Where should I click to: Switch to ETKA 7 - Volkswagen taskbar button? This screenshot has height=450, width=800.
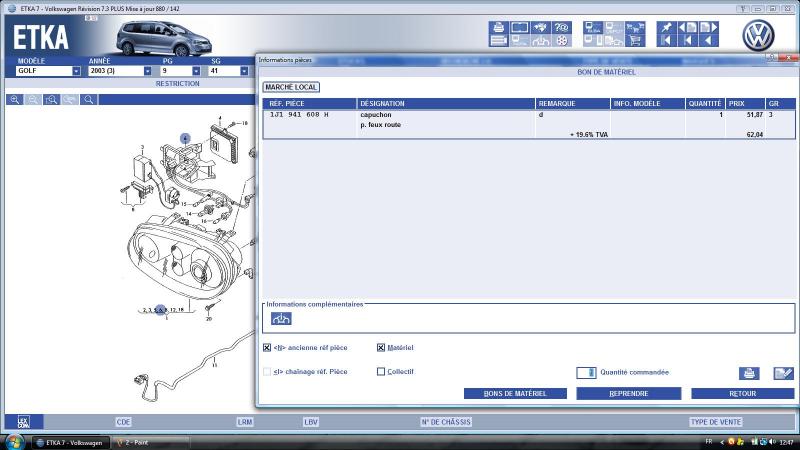tap(70, 442)
